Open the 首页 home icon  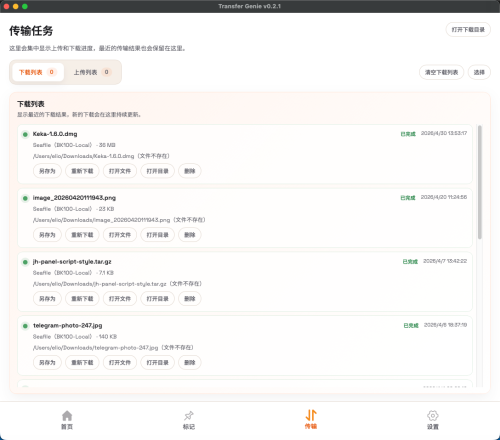tap(67, 416)
